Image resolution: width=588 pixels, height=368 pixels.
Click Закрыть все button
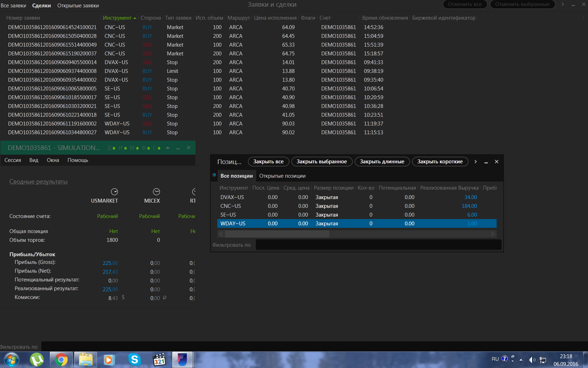point(268,162)
